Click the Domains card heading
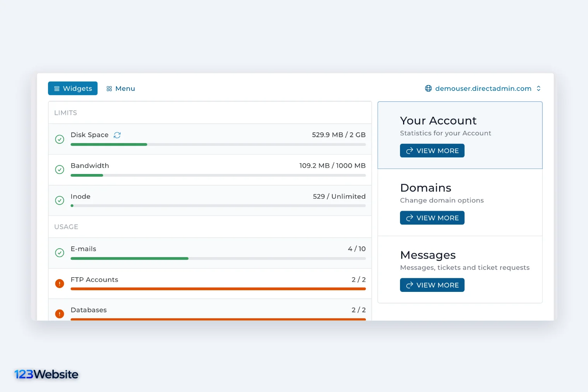This screenshot has height=392, width=588. pyautogui.click(x=426, y=188)
